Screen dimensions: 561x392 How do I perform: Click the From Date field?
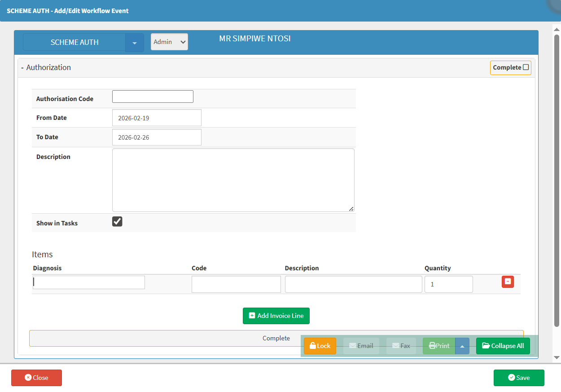157,118
